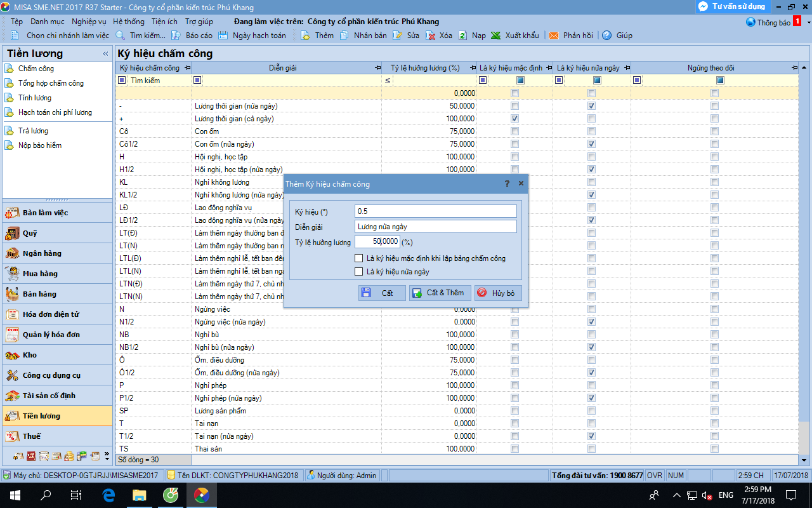
Task: Click the Xóa delete toolbar icon
Action: (430, 36)
